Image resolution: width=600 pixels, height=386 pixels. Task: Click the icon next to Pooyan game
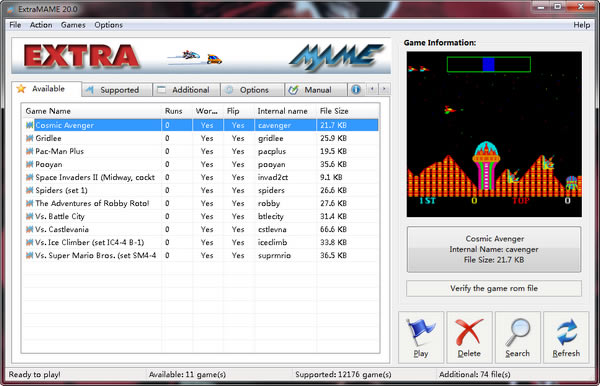click(29, 164)
